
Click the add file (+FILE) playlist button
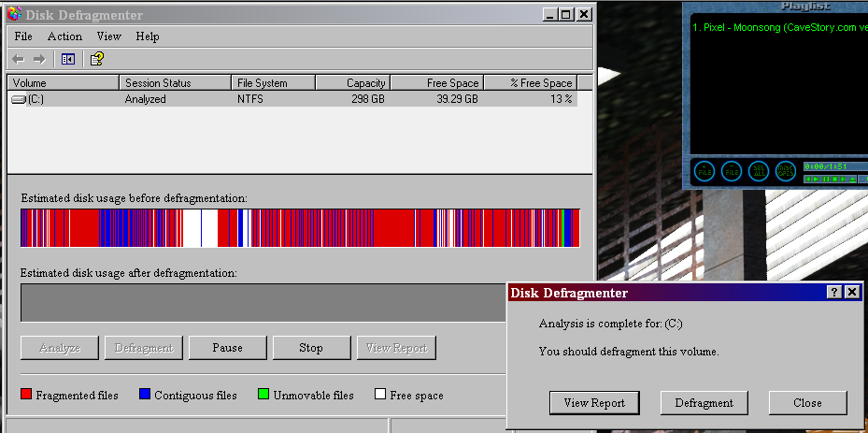point(704,171)
